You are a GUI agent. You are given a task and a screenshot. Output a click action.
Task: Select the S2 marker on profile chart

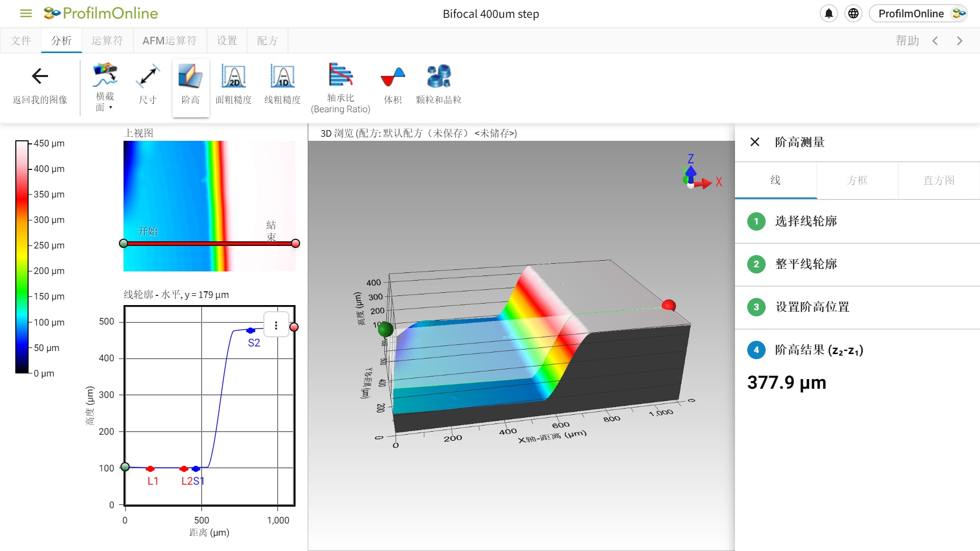pyautogui.click(x=250, y=331)
